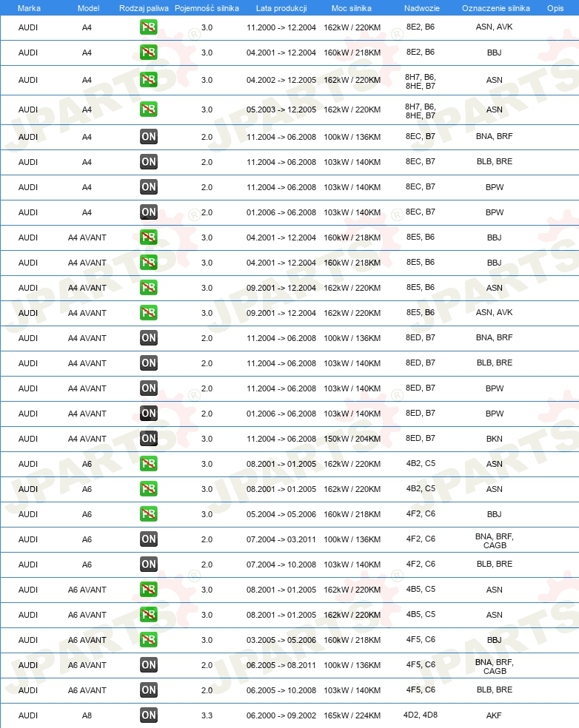Image resolution: width=579 pixels, height=728 pixels.
Task: Select date range 07.2004 -> 03.2011
Action: point(281,539)
